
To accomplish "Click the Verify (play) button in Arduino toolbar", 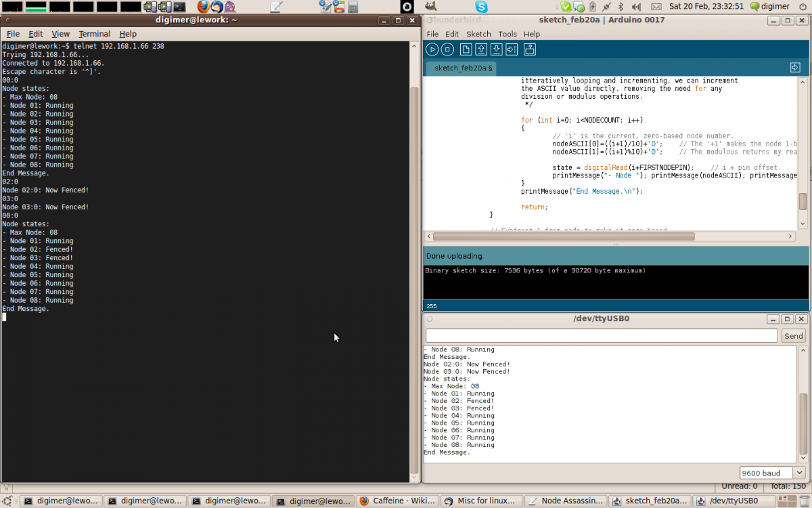I will [x=432, y=49].
